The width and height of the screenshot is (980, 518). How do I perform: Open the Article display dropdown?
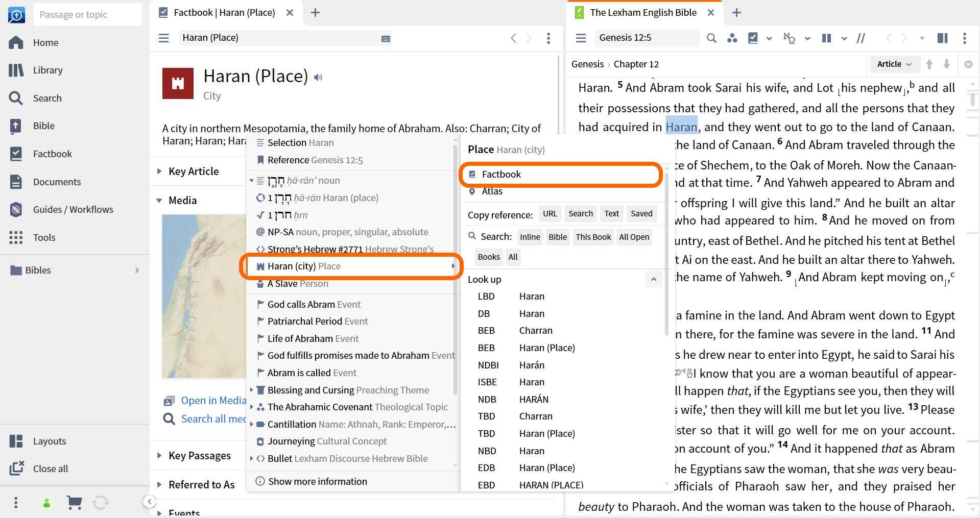click(x=894, y=64)
